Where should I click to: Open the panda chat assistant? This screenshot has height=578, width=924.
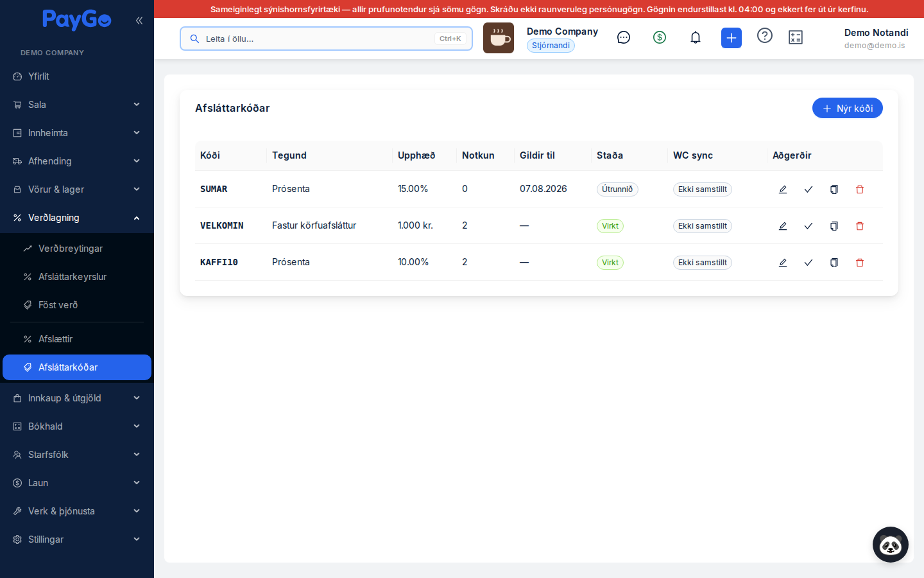(891, 545)
